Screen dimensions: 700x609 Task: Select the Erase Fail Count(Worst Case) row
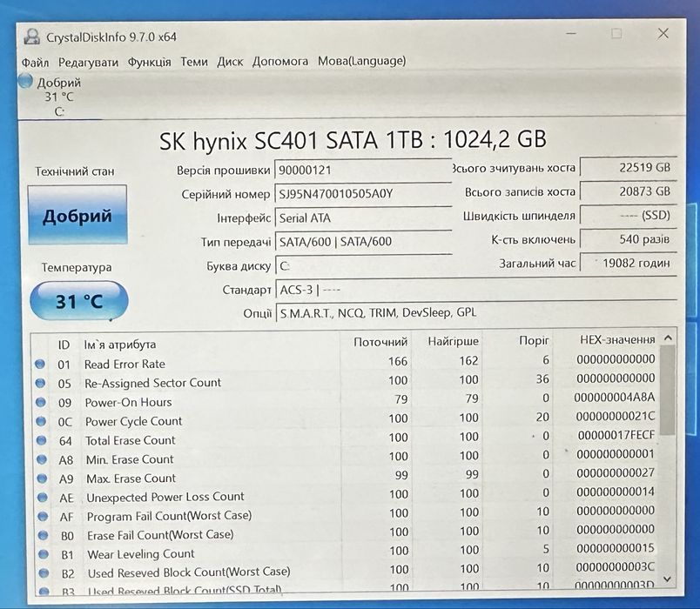click(x=347, y=532)
